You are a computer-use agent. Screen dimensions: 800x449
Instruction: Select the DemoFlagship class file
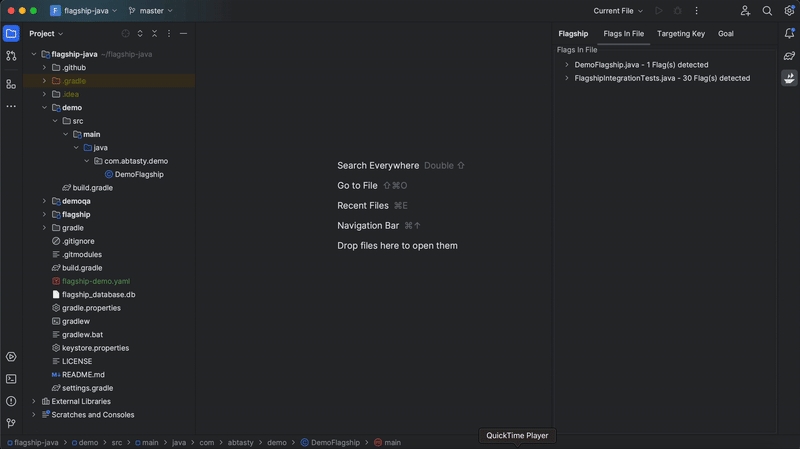[138, 174]
